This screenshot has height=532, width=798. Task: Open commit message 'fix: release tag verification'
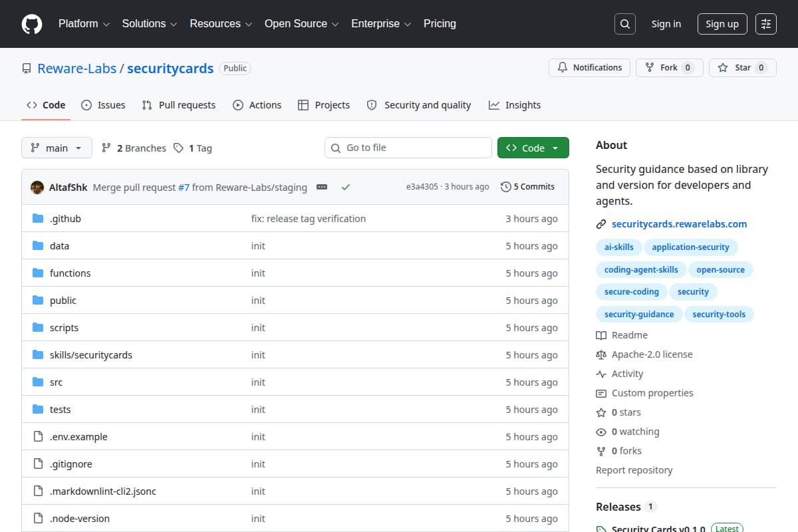click(x=309, y=218)
